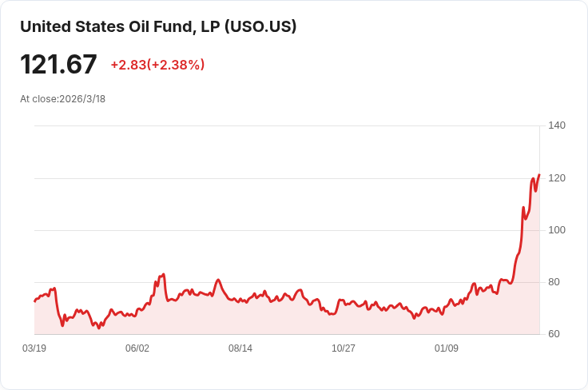Click the 01/09 x-axis date label
Image resolution: width=588 pixels, height=390 pixels.
point(447,348)
